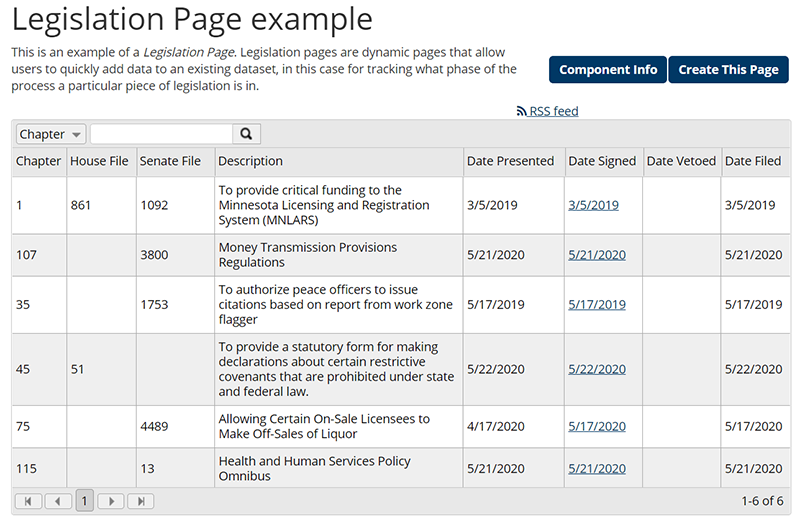The width and height of the screenshot is (800, 527).
Task: Open 5/22/2020 date signed link
Action: coord(597,369)
